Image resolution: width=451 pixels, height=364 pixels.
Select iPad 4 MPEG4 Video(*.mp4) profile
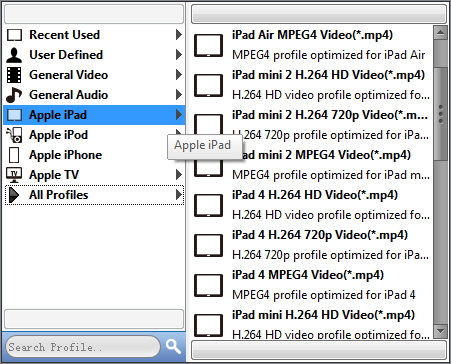tap(312, 285)
